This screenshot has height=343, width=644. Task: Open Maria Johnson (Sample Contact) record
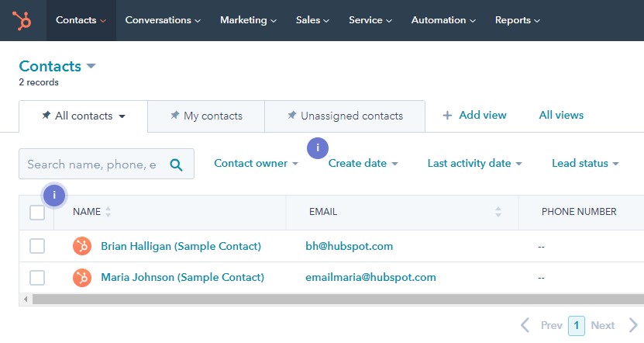182,277
